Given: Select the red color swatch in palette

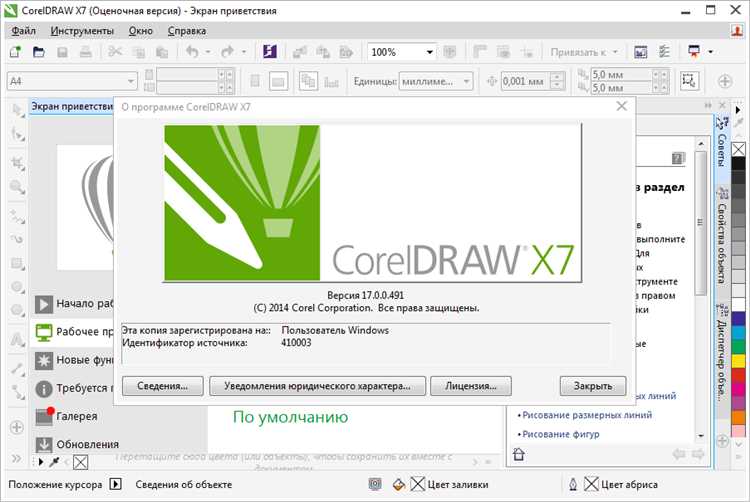Looking at the screenshot, I should 738,375.
